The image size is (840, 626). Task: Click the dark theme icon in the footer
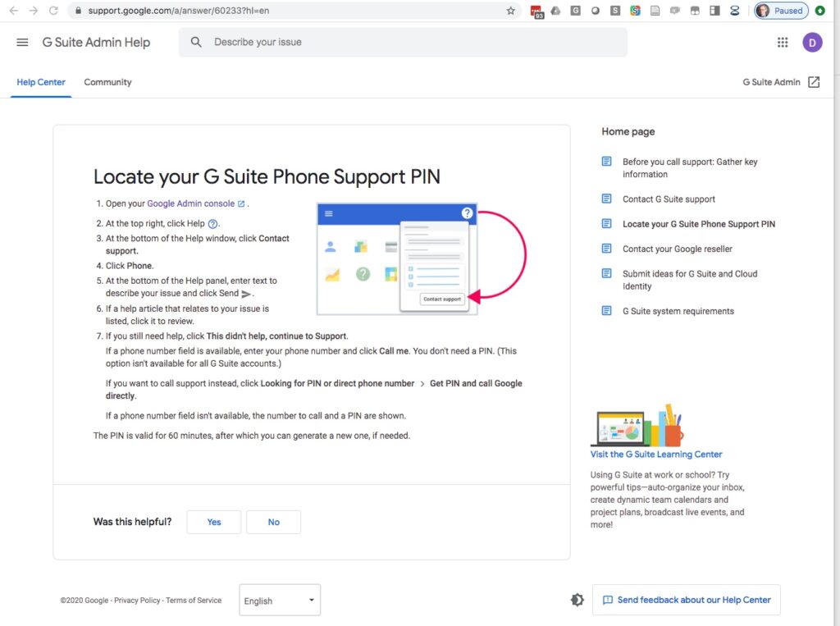[x=577, y=600]
